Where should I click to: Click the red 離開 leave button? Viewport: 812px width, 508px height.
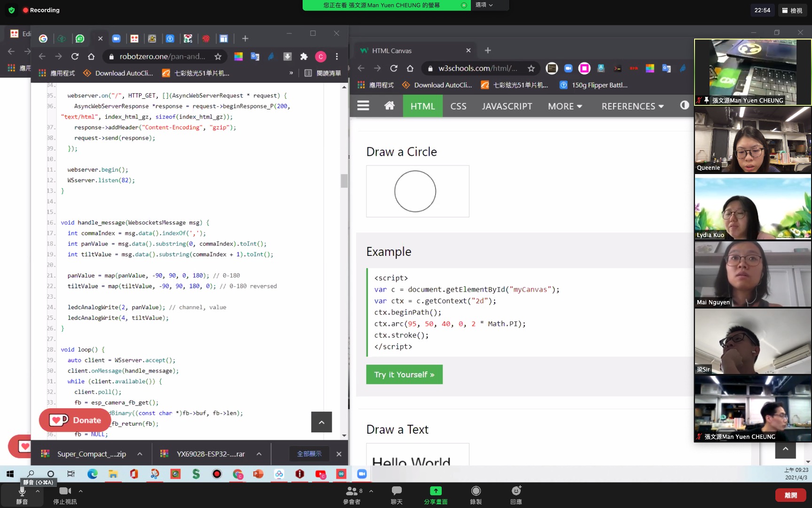tap(791, 495)
